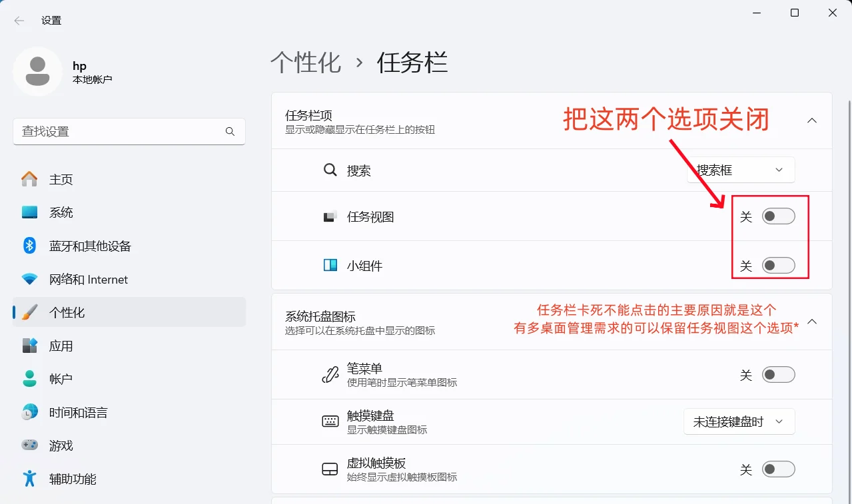Open the 触摸键盘 keyboard display dropdown
The width and height of the screenshot is (852, 504).
click(x=739, y=421)
